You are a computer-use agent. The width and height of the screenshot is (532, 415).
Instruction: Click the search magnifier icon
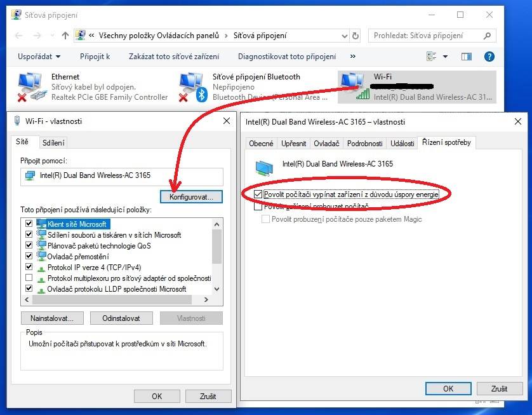coord(487,36)
